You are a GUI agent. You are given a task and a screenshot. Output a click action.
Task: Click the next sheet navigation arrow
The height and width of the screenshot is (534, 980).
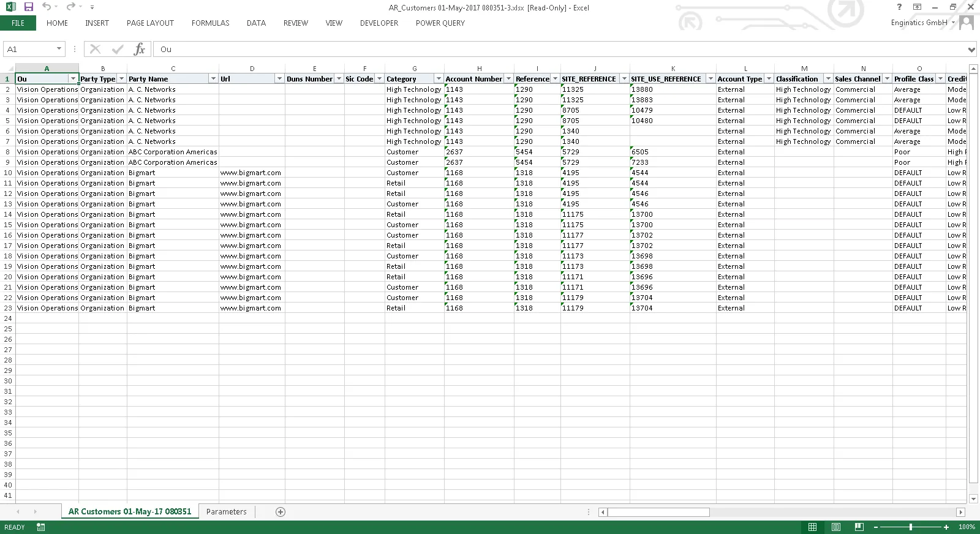(35, 511)
